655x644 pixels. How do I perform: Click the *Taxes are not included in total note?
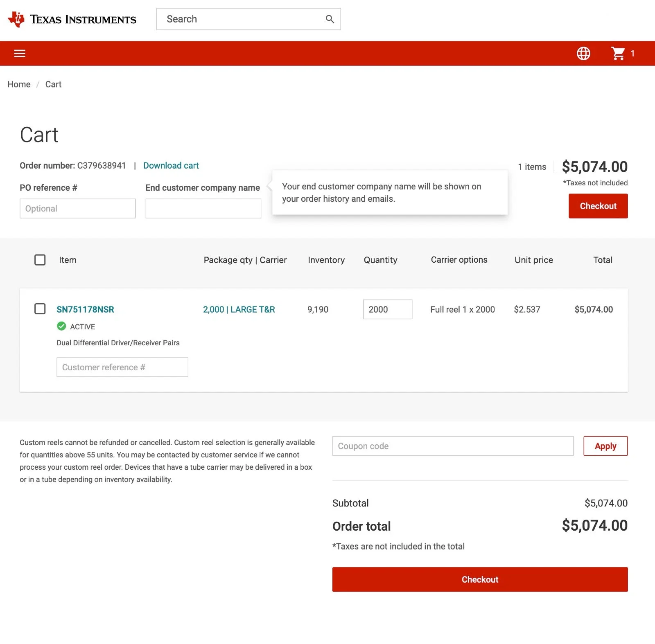(x=398, y=546)
